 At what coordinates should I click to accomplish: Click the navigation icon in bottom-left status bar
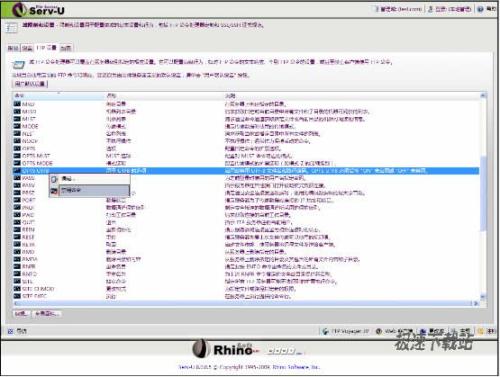10,331
